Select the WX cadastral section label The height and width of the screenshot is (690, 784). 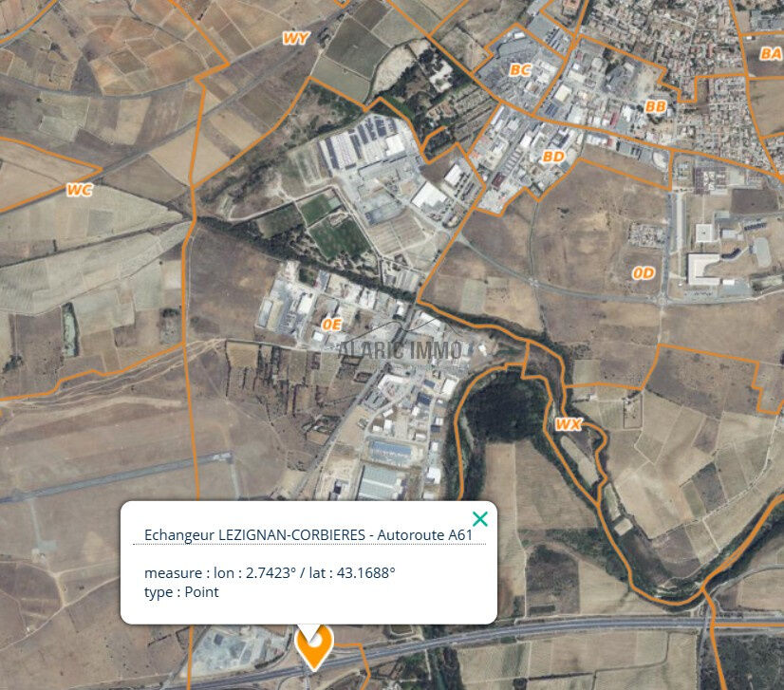[x=569, y=424]
